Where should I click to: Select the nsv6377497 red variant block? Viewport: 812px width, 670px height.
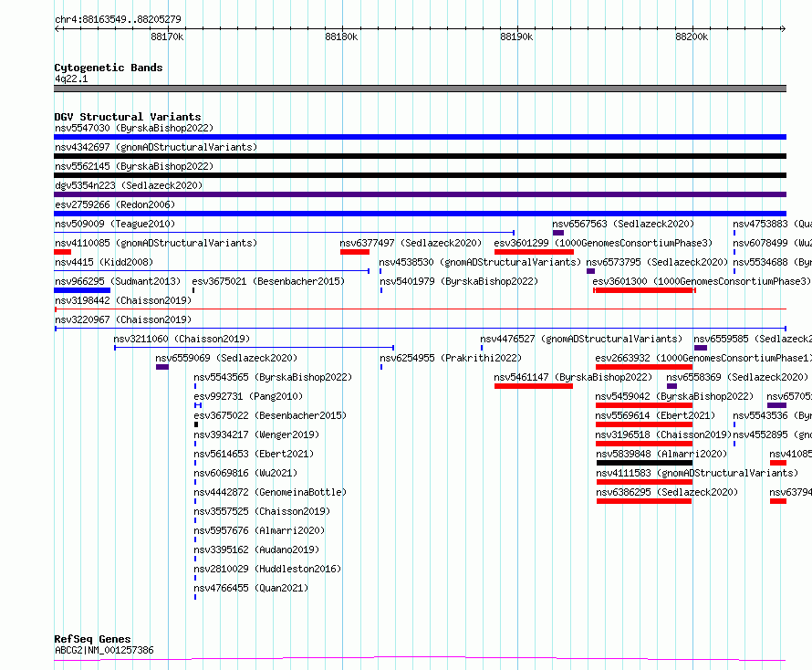click(x=355, y=252)
